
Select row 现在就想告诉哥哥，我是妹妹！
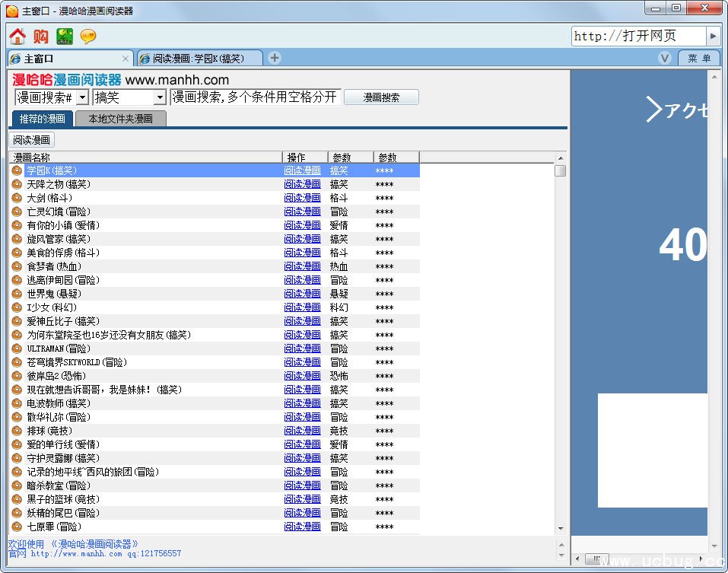tap(215, 390)
